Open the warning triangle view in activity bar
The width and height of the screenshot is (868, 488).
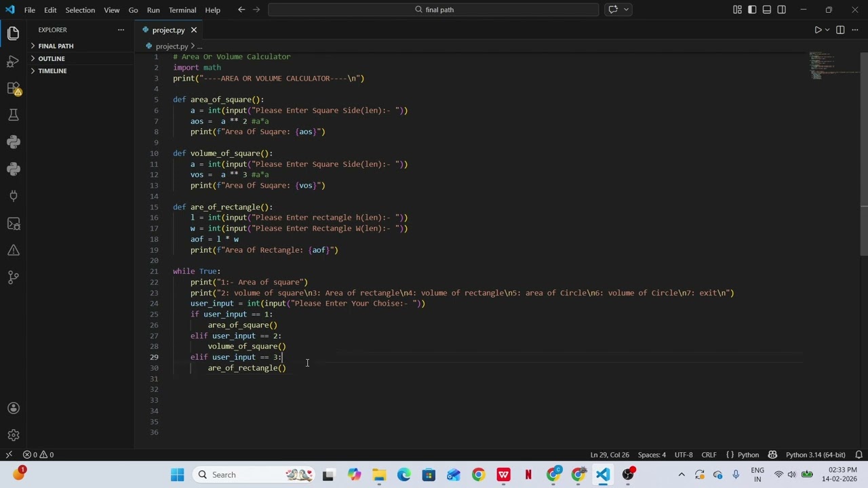pos(13,250)
